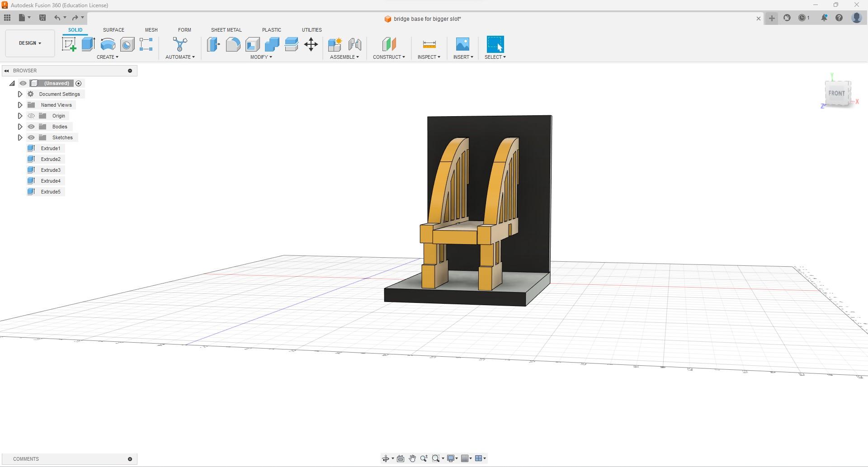
Task: Toggle visibility of the Unsaved root component
Action: [x=23, y=83]
